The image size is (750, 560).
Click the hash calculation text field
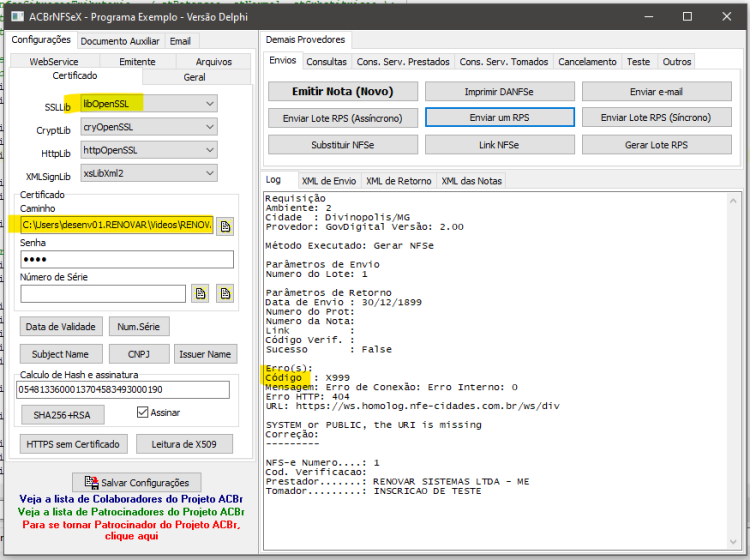pyautogui.click(x=123, y=390)
